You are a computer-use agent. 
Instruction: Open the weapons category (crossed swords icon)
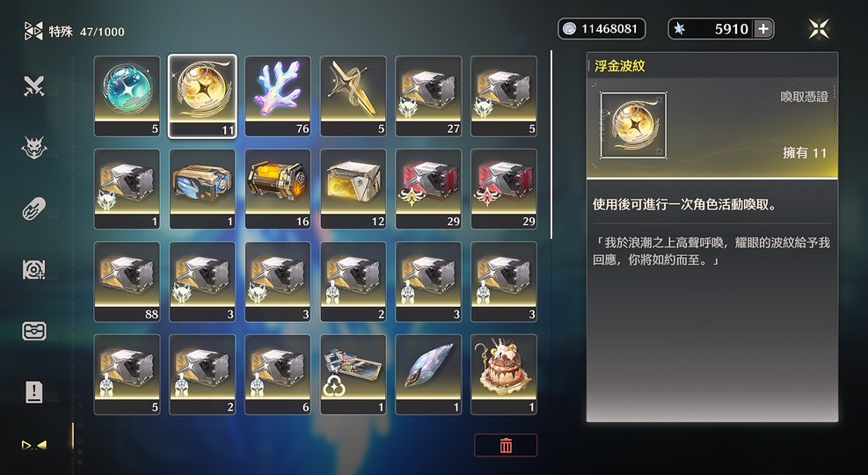click(33, 86)
